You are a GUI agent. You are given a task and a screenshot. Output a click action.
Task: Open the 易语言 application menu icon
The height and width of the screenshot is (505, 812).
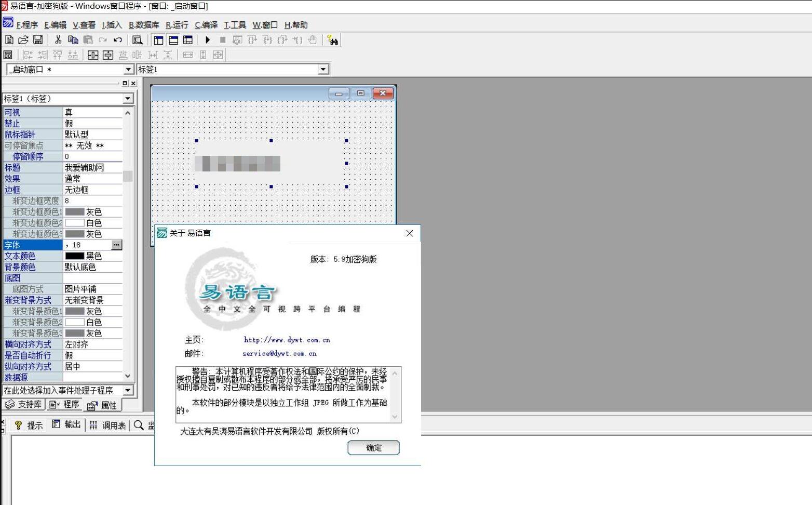click(8, 22)
